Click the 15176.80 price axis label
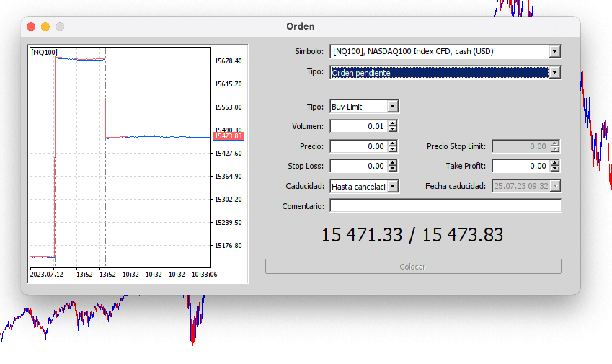 click(x=228, y=245)
